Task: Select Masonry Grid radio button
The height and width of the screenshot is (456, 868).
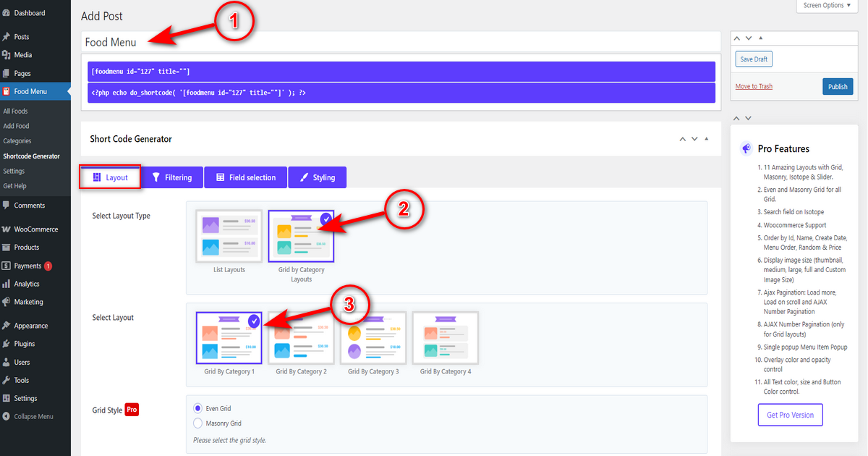Action: [x=197, y=423]
